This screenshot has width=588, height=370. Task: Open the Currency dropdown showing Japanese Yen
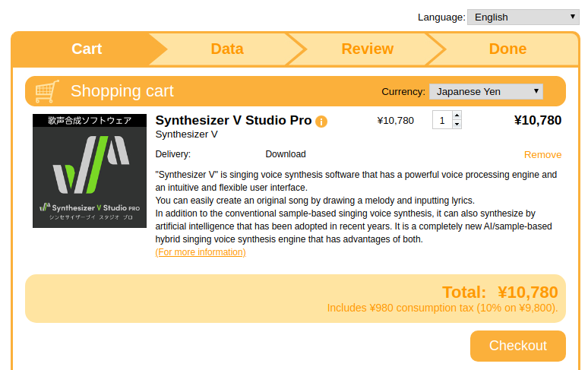(486, 91)
